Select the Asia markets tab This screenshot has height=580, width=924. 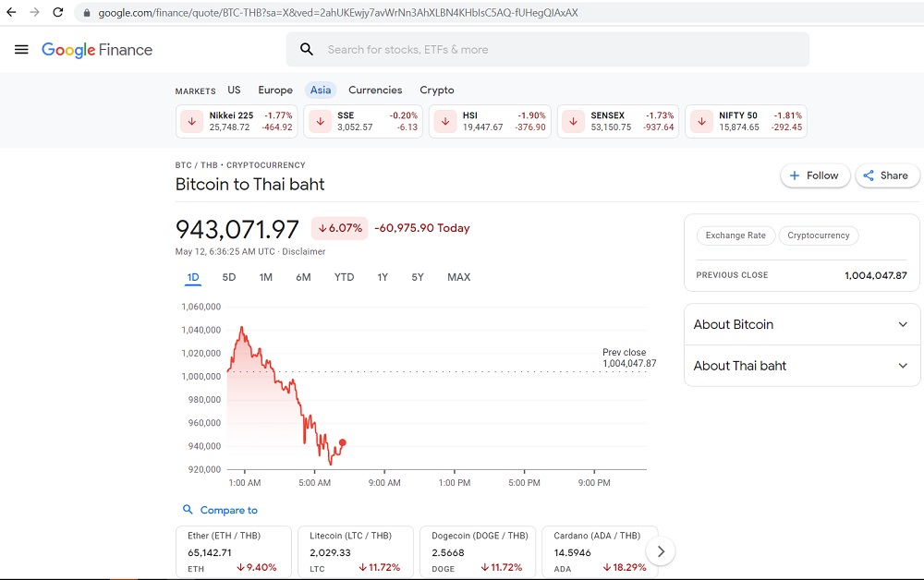321,91
